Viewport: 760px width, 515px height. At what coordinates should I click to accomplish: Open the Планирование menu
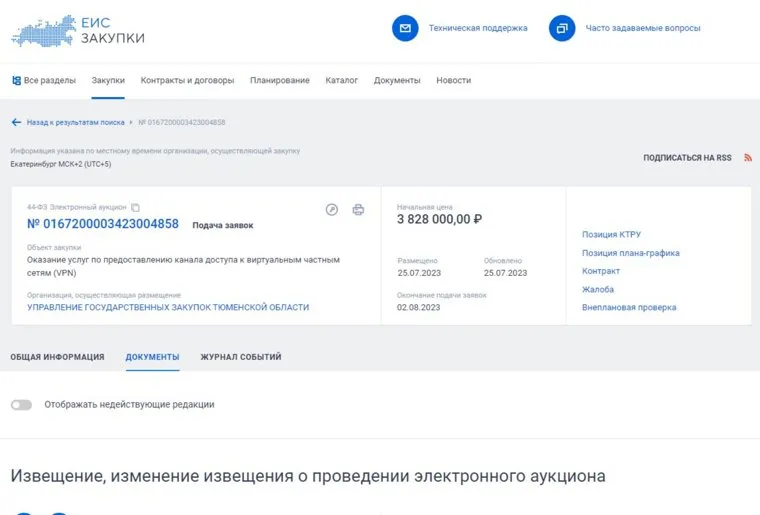[279, 80]
